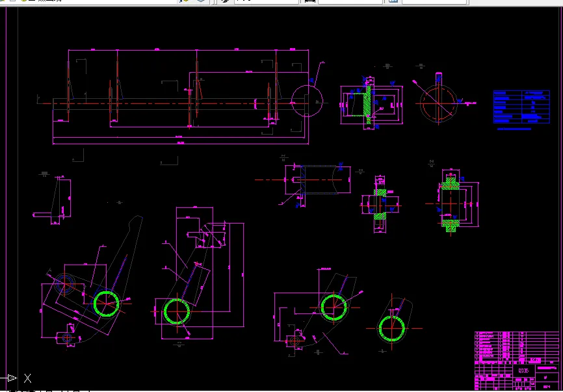Select the circular end view with keyway
The width and height of the screenshot is (563, 392).
[438, 103]
